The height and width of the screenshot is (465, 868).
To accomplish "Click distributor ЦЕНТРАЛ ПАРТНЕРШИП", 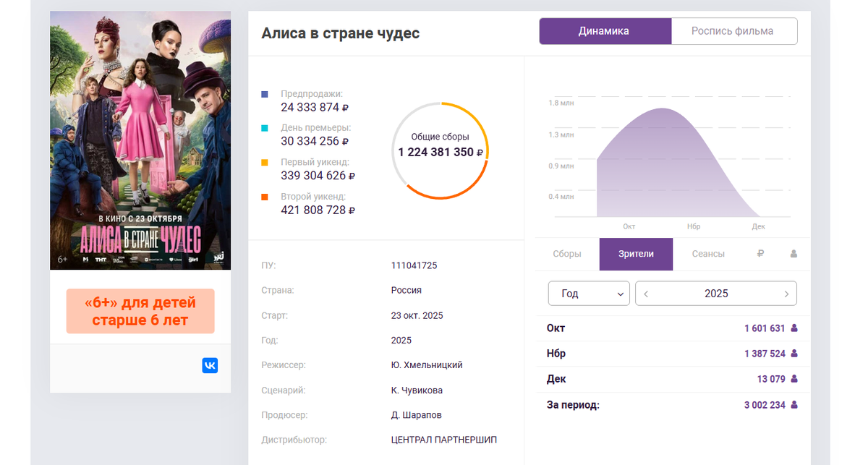I will [444, 440].
